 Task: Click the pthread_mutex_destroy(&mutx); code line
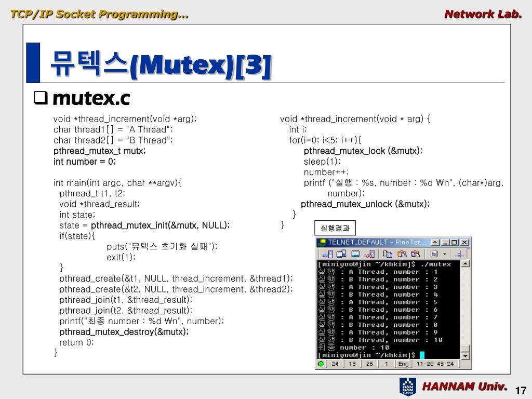pyautogui.click(x=124, y=332)
